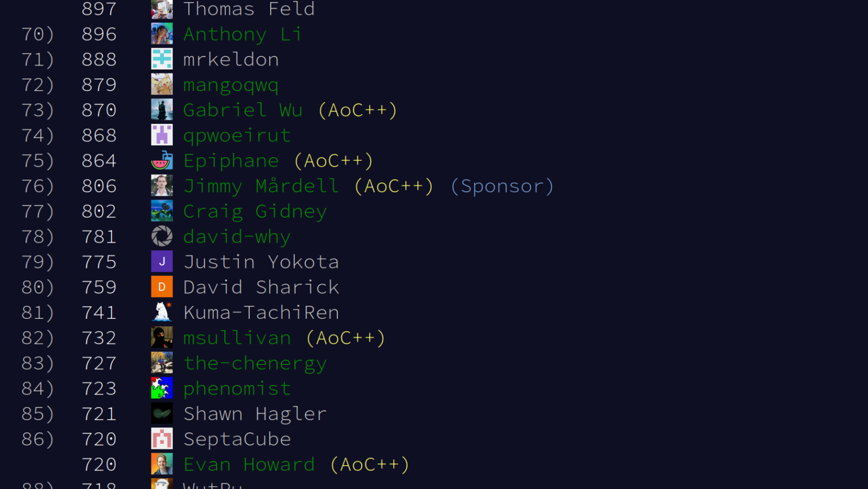Open the AoC++ link next to Epiphane
The image size is (868, 489).
pos(333,161)
